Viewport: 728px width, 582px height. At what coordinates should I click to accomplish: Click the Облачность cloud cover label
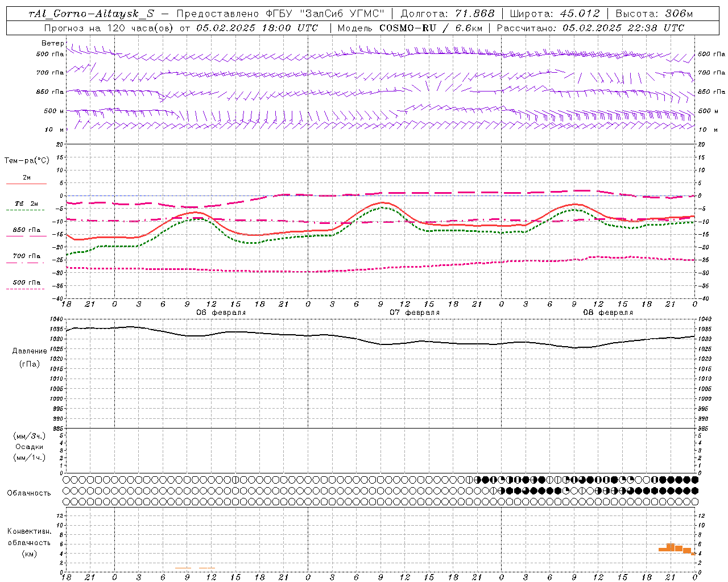coord(29,493)
